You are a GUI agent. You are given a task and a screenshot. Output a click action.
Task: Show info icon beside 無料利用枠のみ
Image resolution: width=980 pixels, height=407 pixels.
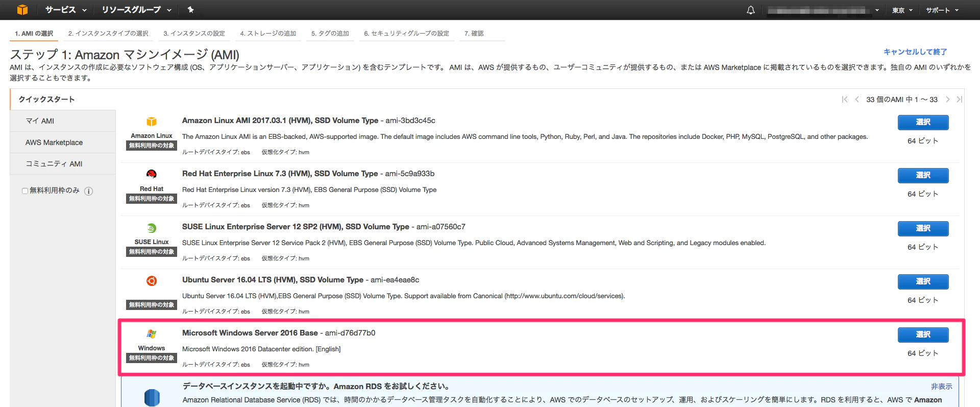pos(88,191)
